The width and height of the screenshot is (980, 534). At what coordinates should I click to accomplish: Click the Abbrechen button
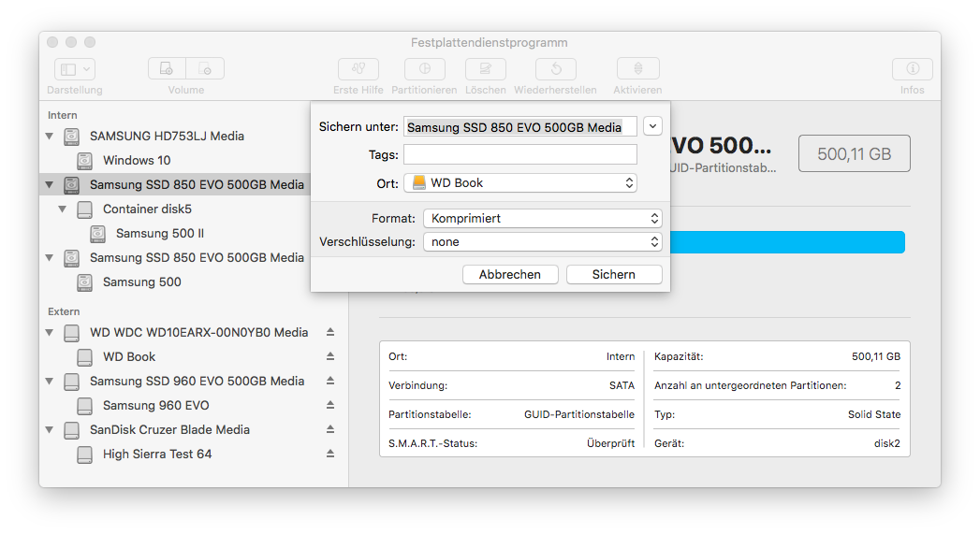click(510, 274)
